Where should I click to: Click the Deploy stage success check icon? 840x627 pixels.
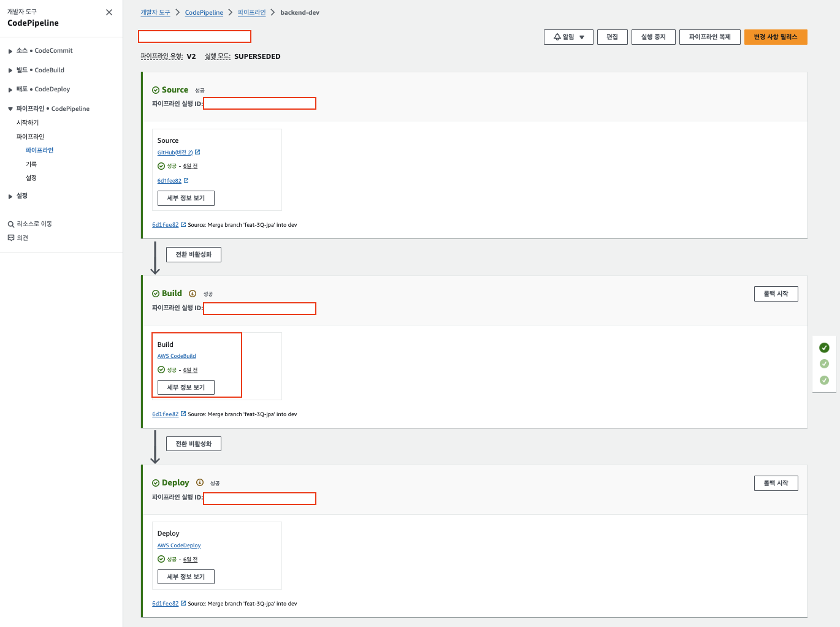click(x=156, y=483)
